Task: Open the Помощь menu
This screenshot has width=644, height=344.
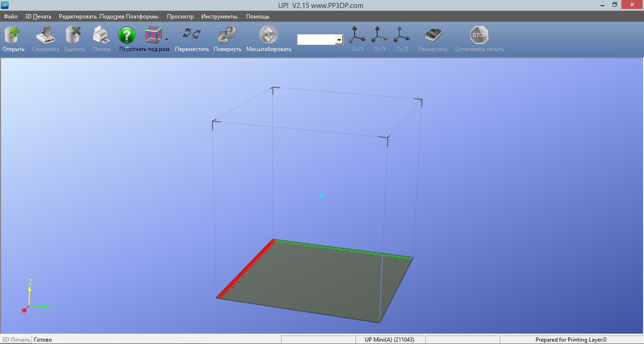Action: (x=257, y=17)
